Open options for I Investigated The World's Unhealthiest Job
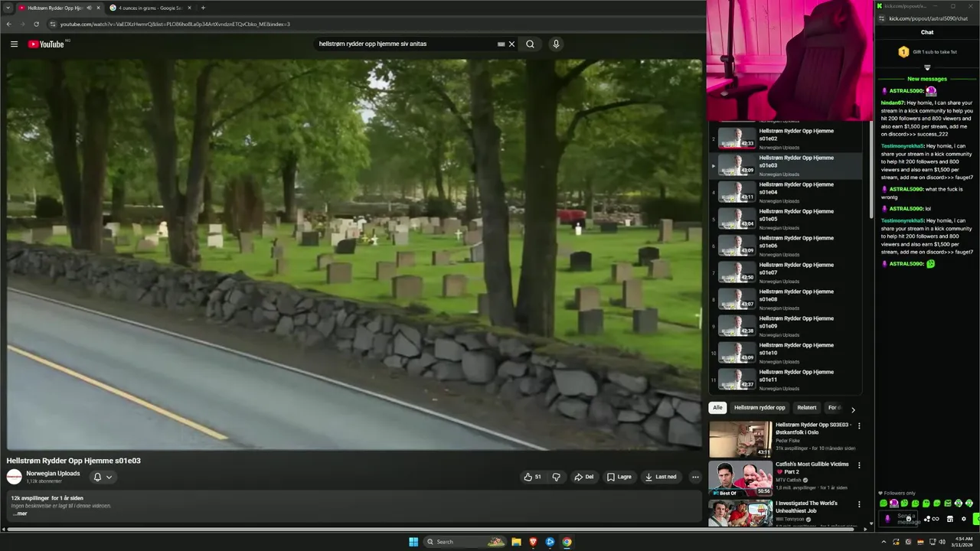This screenshot has width=980, height=551. [859, 504]
